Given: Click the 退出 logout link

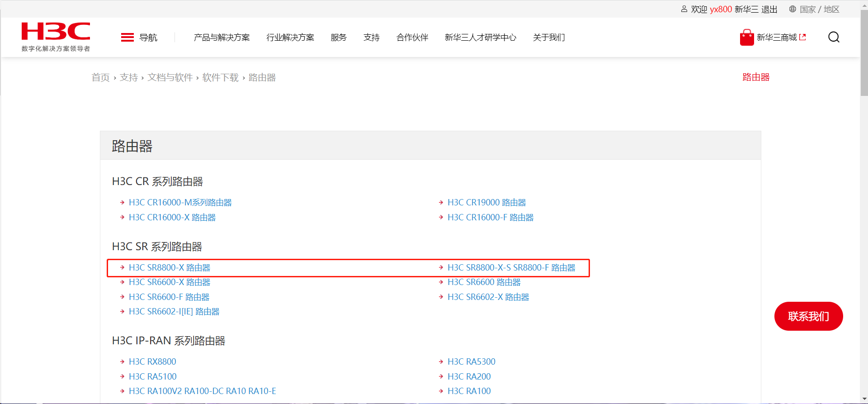Looking at the screenshot, I should coord(769,10).
